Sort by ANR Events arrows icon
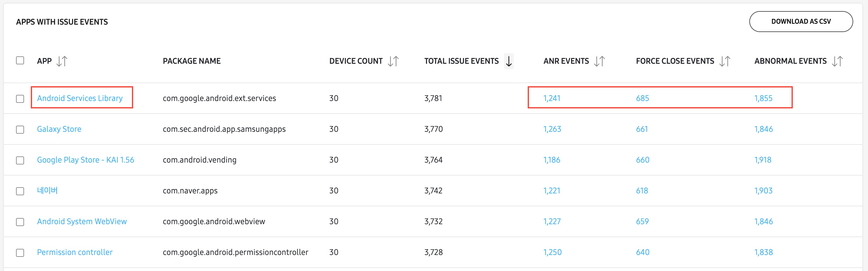868x271 pixels. coord(600,61)
